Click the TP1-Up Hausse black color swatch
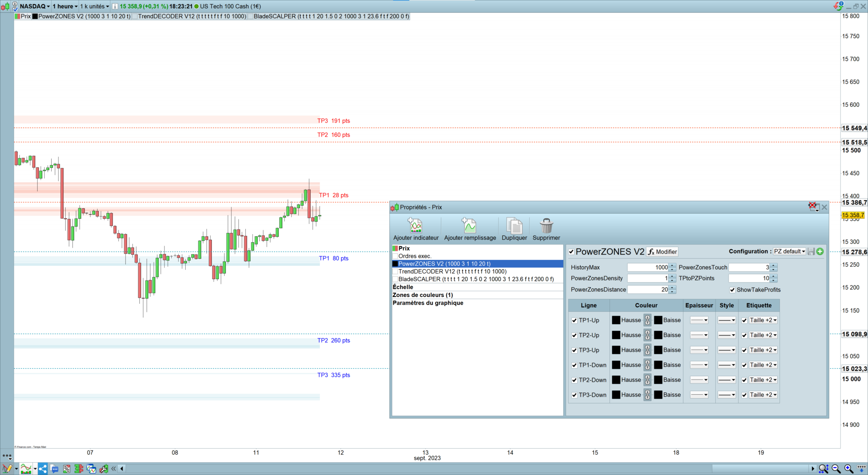Image resolution: width=868 pixels, height=475 pixels. (x=616, y=320)
